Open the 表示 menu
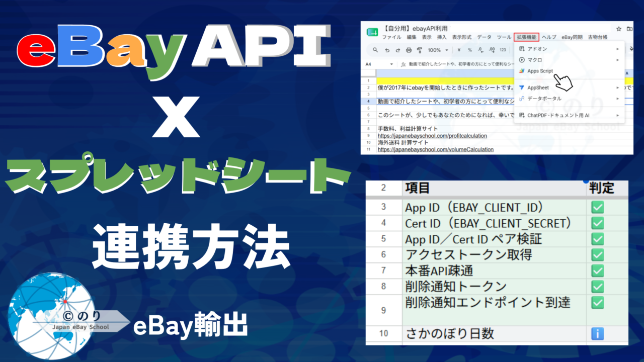Viewport: 644px width, 362px height. click(x=427, y=37)
